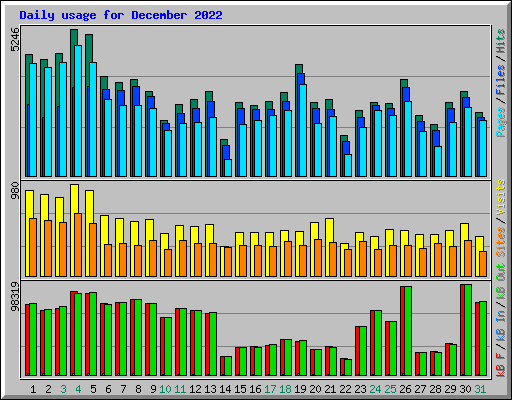Click the green weekend day label 17
This screenshot has height=400, width=512.
[x=270, y=389]
